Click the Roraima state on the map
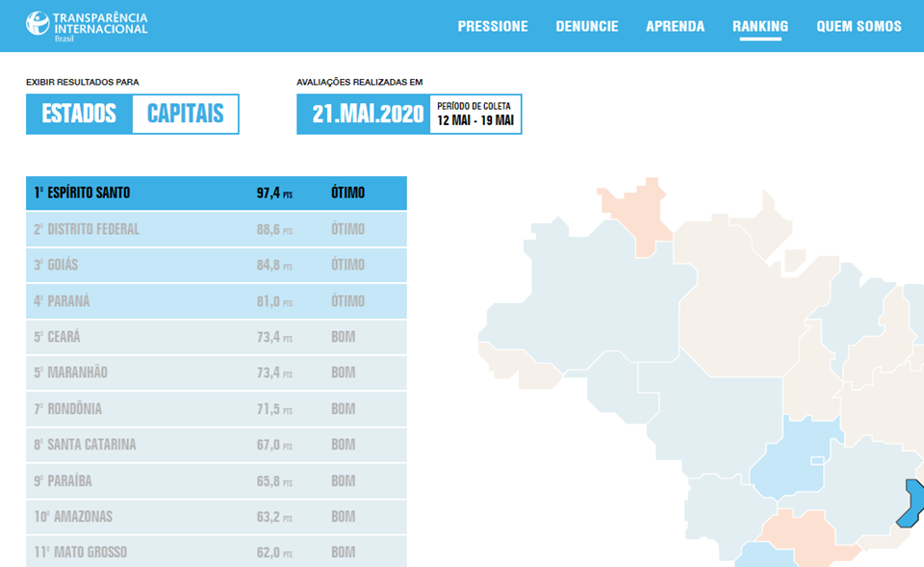 pos(636,210)
